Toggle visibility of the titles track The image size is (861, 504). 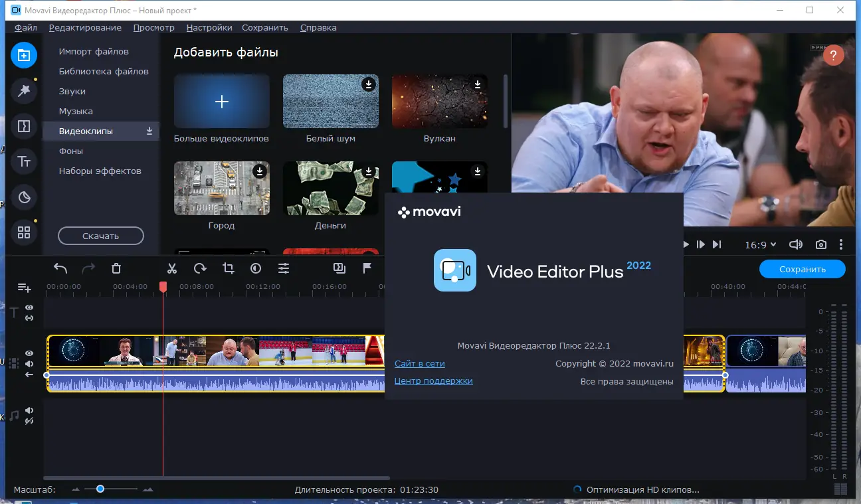point(29,307)
